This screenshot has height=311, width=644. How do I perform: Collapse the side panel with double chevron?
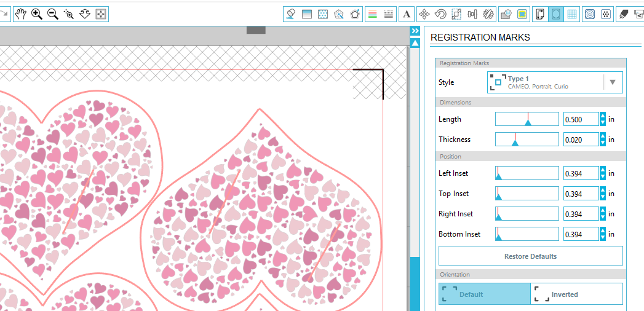pyautogui.click(x=415, y=31)
